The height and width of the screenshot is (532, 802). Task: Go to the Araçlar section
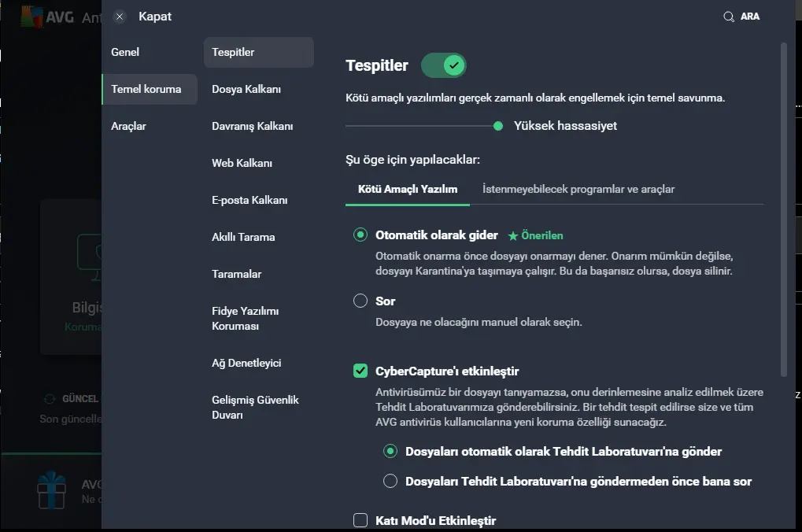pos(128,127)
